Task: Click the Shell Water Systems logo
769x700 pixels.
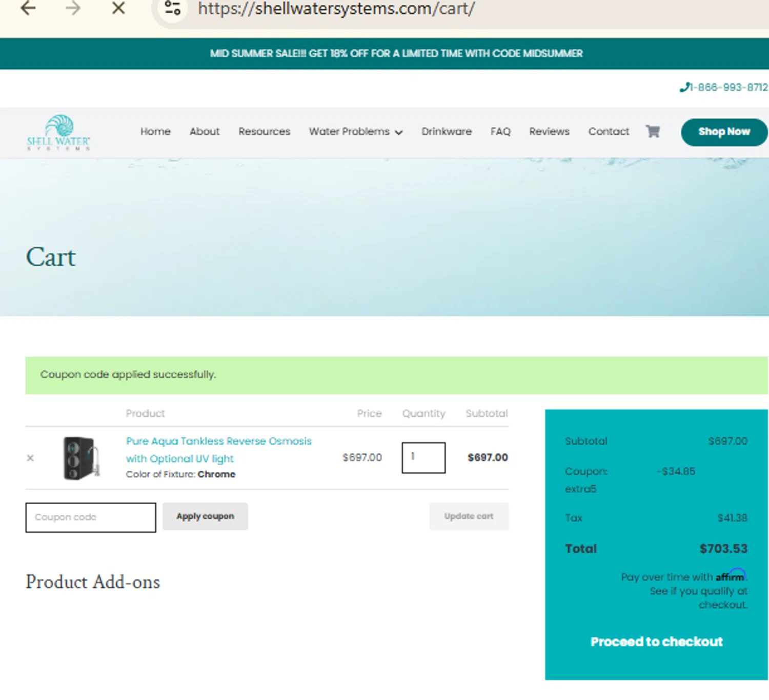Action: [x=58, y=132]
